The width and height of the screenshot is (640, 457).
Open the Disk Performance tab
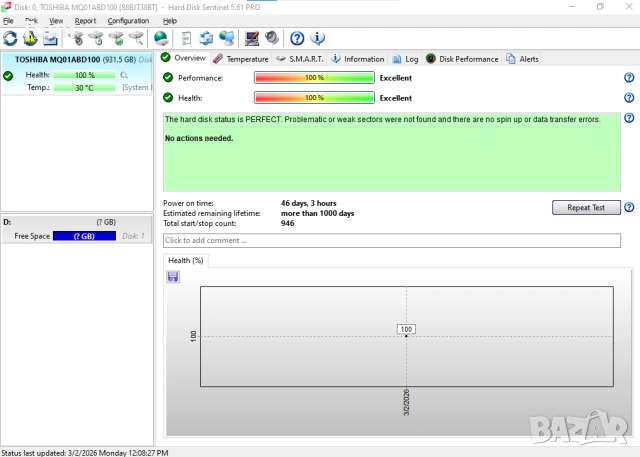pos(462,59)
